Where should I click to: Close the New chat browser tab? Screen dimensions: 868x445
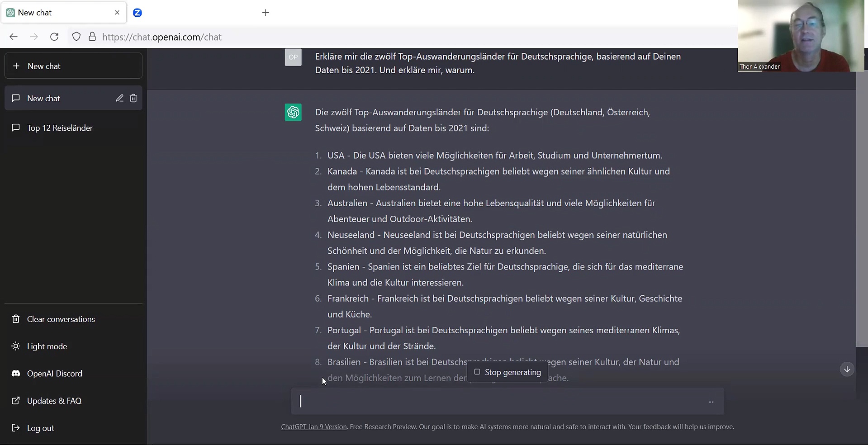(x=117, y=13)
